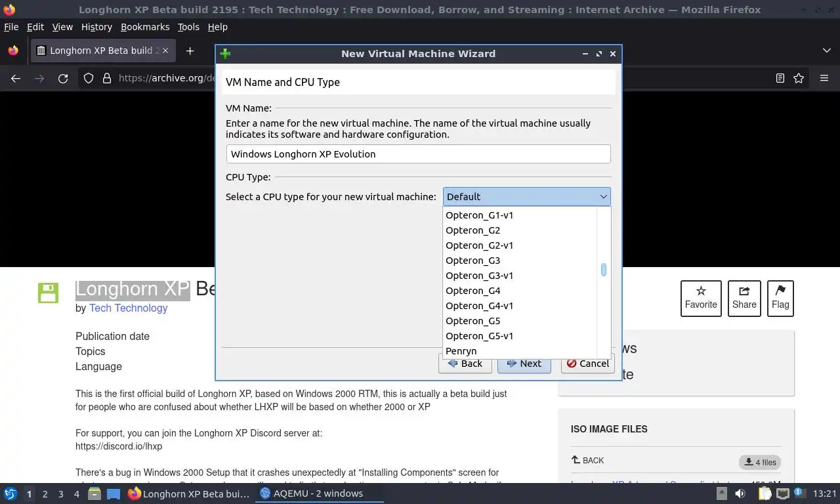This screenshot has height=504, width=840.
Task: Click the notification alert icon in the system tray
Action: [x=800, y=493]
